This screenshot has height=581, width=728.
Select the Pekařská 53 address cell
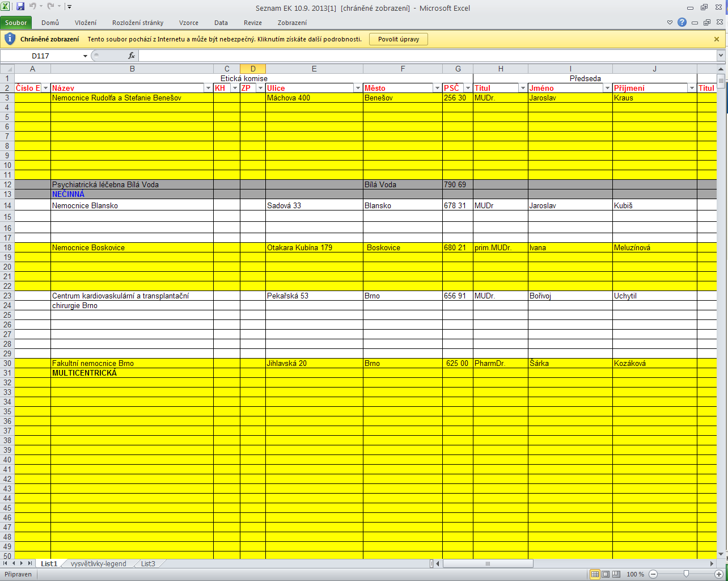[x=314, y=296]
